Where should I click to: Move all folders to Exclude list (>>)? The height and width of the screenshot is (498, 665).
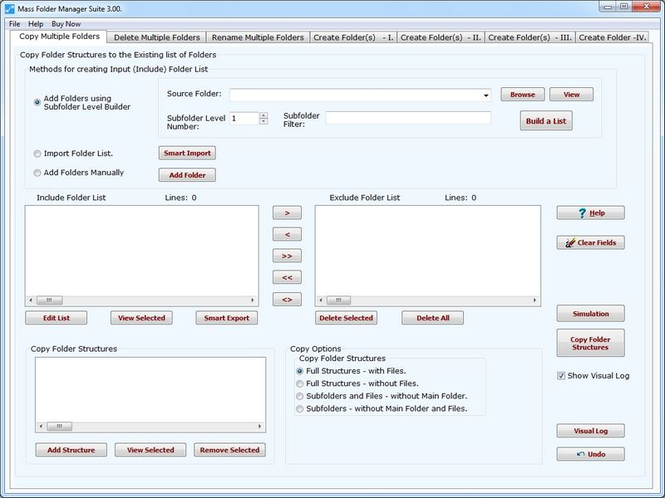point(287,256)
